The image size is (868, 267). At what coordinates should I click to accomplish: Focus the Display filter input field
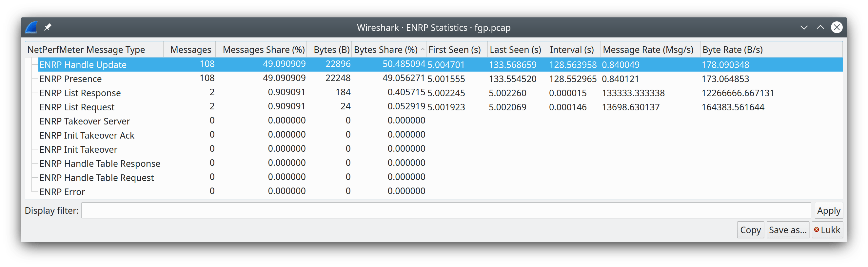tap(445, 211)
